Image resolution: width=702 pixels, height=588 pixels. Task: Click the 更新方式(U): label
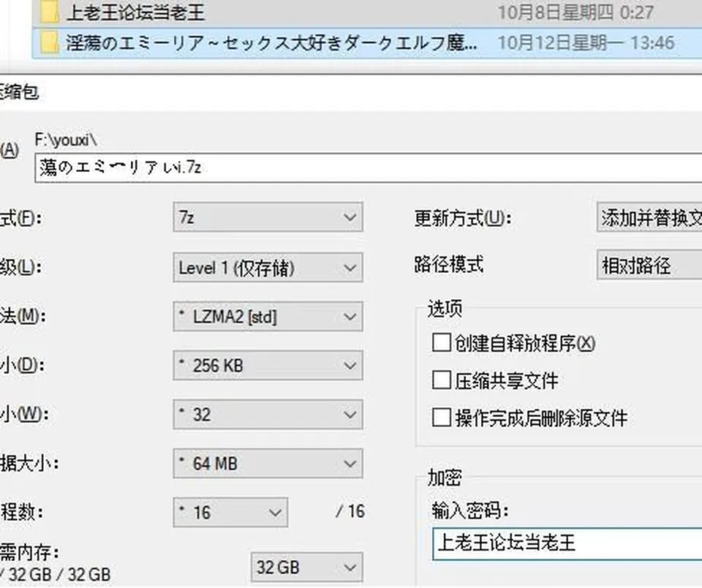tap(463, 219)
